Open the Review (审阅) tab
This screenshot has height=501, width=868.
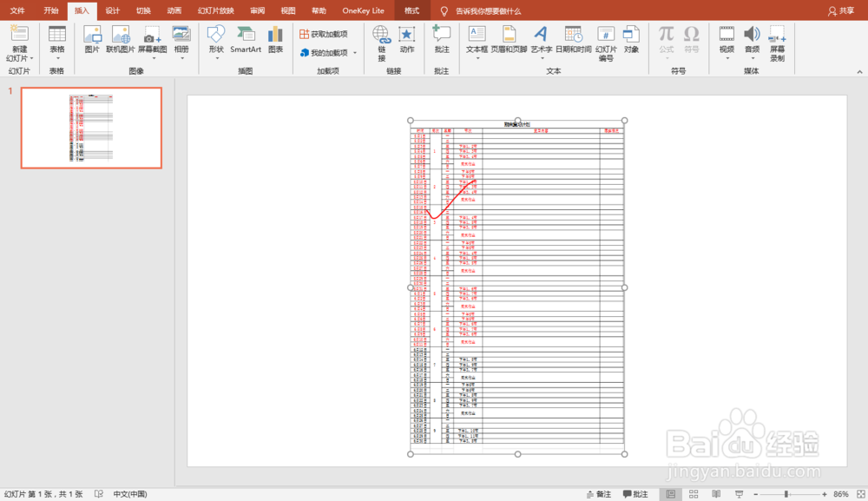(257, 10)
